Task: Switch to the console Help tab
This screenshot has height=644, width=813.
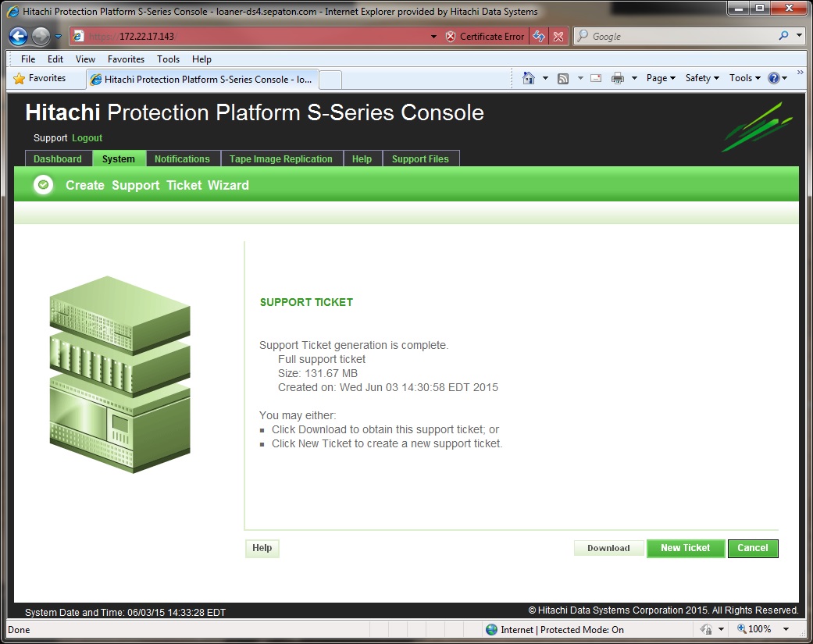Action: coord(362,159)
